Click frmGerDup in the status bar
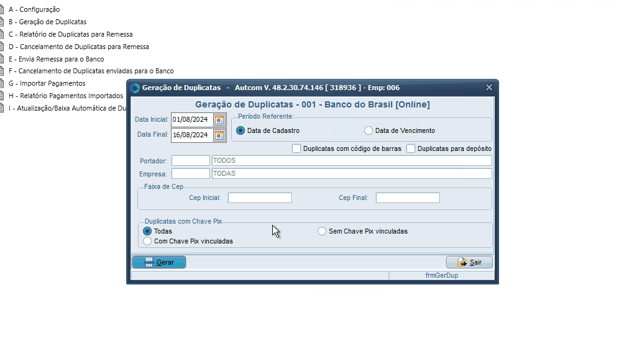 pyautogui.click(x=442, y=275)
